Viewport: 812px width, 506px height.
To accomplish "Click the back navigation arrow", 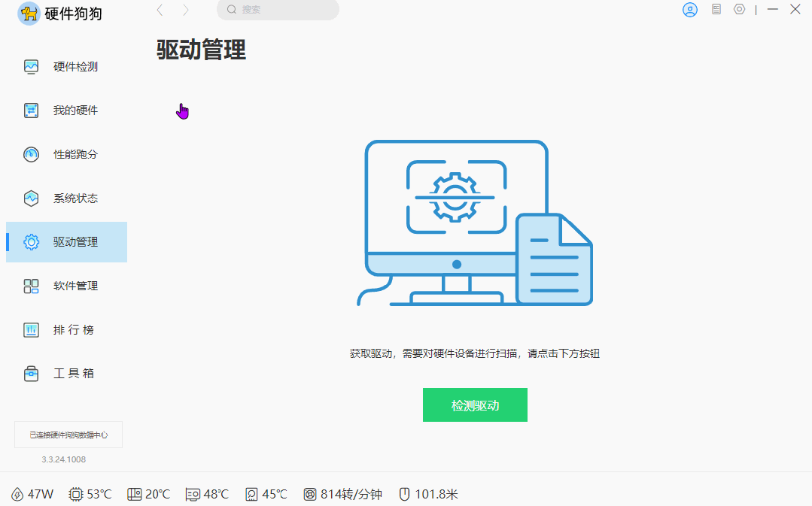I will click(x=159, y=11).
